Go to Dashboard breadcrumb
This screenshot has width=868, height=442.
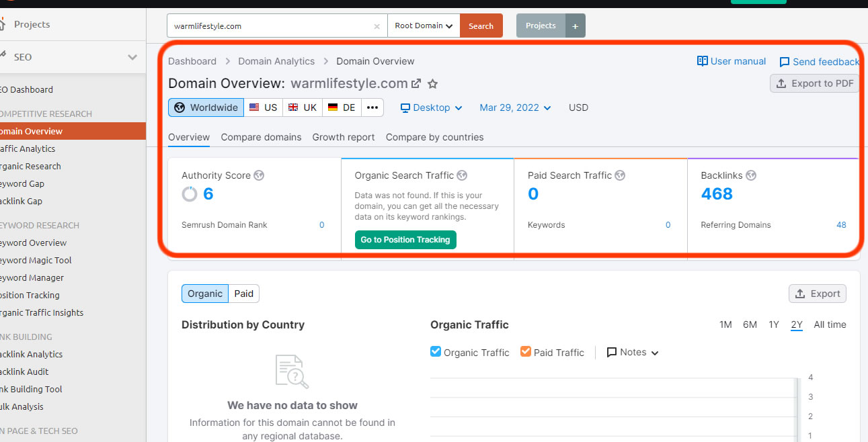192,61
